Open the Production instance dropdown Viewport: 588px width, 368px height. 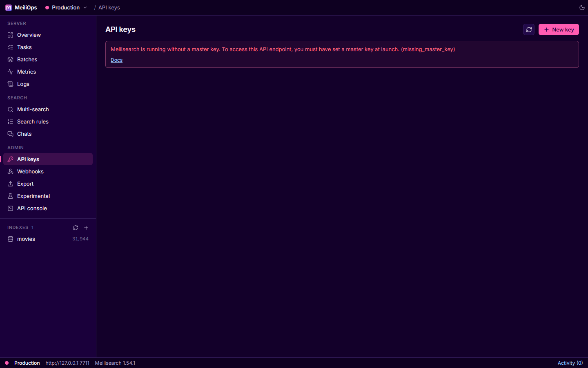pyautogui.click(x=66, y=8)
